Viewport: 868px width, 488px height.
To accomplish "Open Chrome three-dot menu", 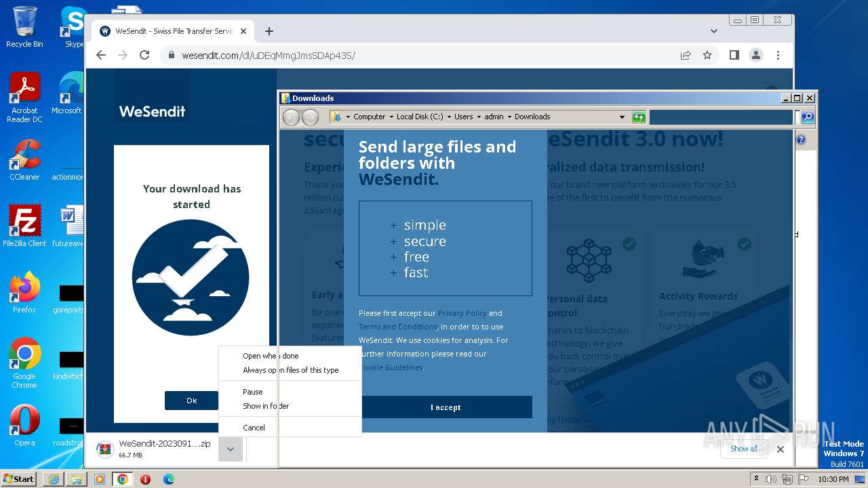I will (778, 55).
